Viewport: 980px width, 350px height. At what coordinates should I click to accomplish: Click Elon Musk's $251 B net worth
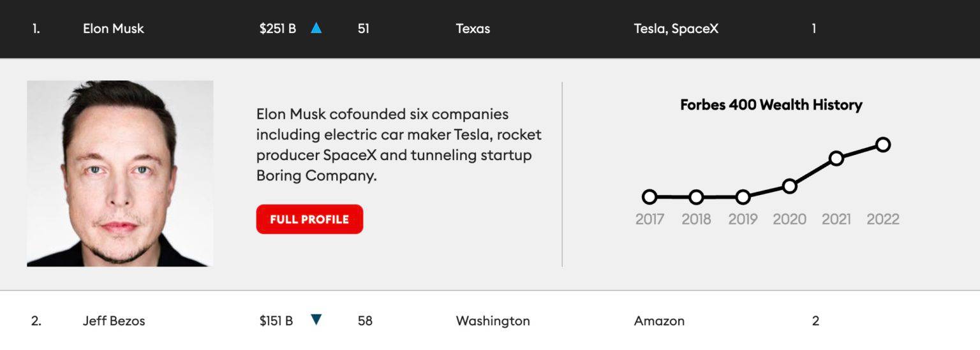tap(278, 29)
